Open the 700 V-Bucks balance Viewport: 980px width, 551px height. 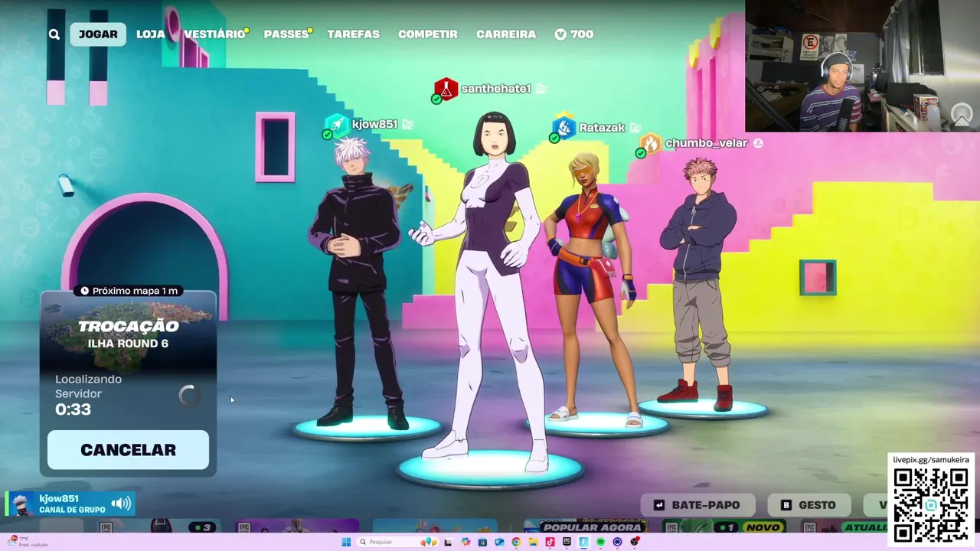coord(574,34)
